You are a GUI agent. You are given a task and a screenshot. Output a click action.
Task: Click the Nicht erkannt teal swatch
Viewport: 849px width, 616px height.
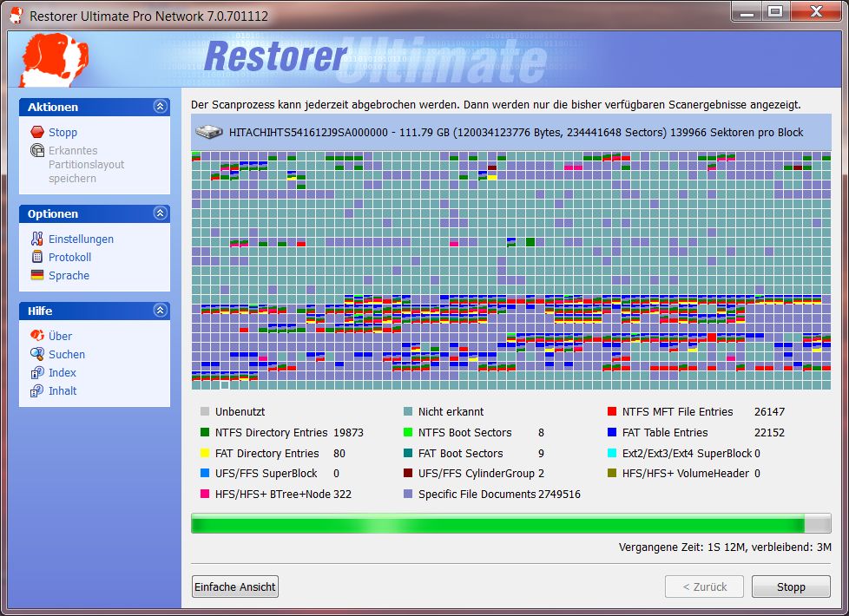point(408,411)
